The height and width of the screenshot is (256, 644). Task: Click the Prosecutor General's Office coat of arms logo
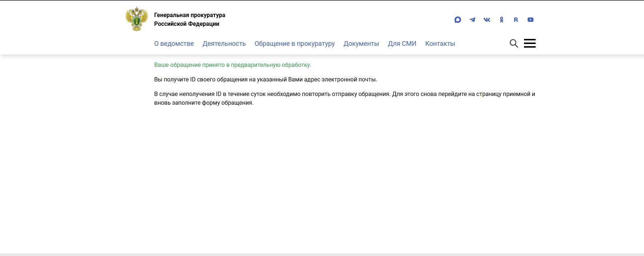(x=137, y=19)
